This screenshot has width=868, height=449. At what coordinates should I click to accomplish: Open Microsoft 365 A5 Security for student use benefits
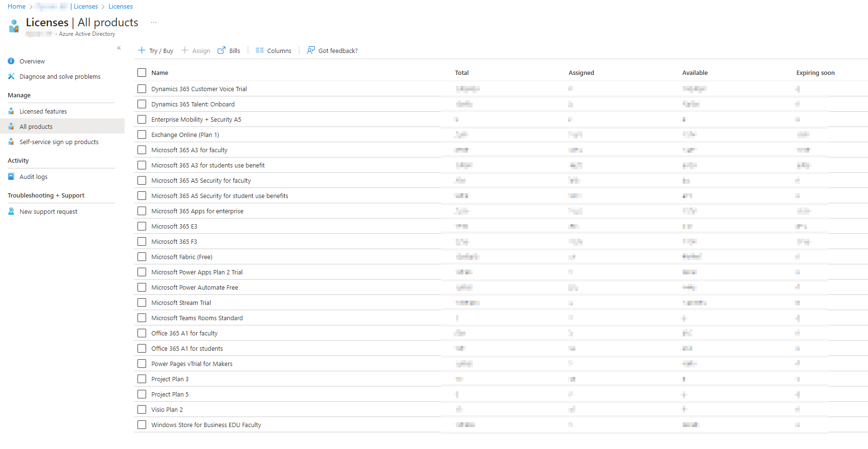tap(220, 196)
